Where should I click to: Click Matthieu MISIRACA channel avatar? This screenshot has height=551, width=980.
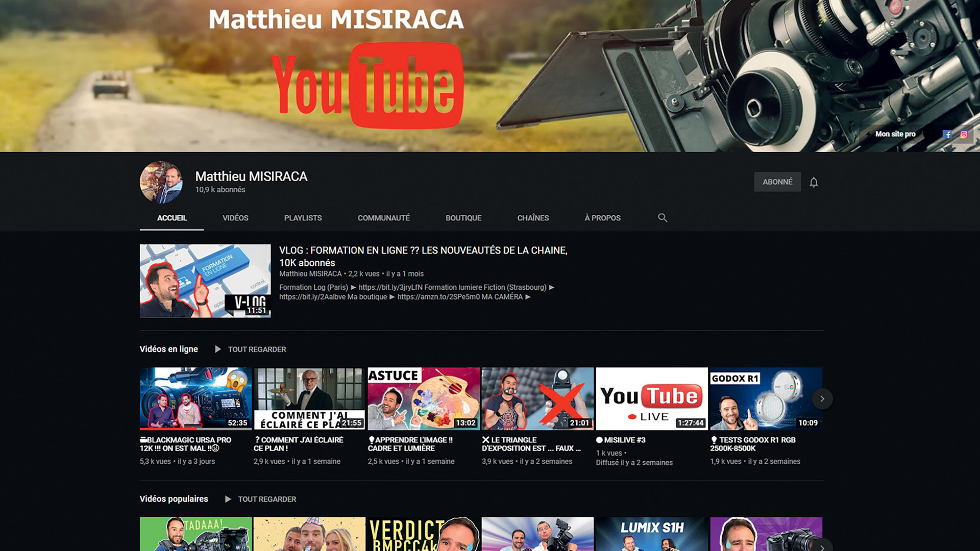pyautogui.click(x=161, y=182)
